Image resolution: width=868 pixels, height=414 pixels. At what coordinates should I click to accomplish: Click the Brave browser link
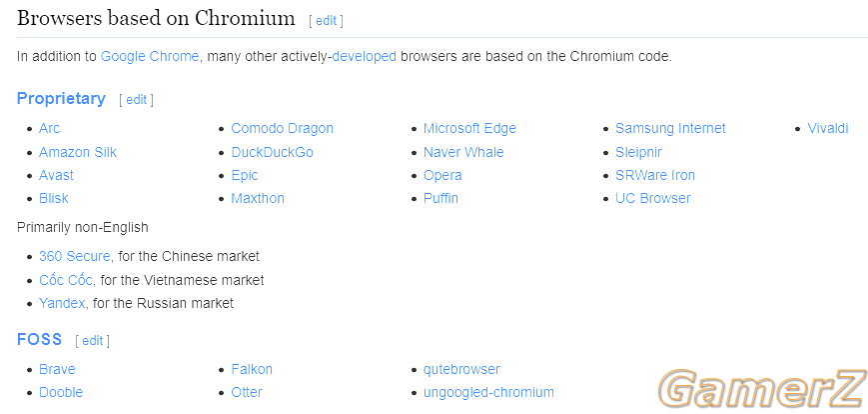click(57, 370)
